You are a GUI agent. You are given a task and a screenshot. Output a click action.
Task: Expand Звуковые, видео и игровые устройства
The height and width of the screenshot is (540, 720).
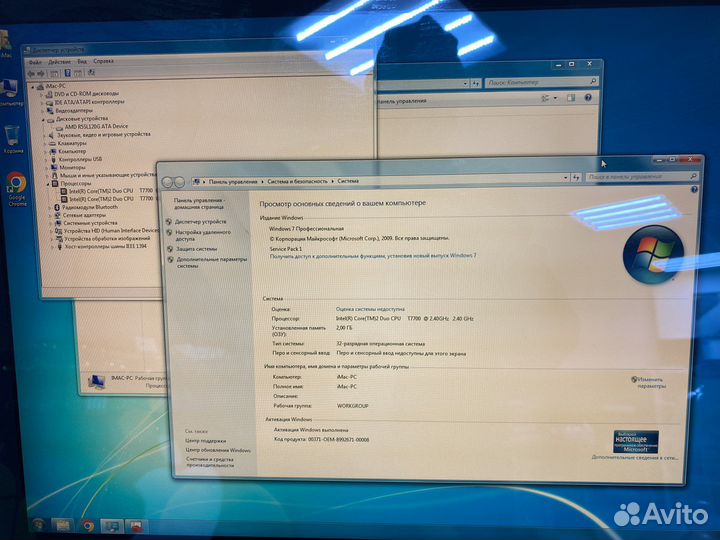[x=45, y=136]
